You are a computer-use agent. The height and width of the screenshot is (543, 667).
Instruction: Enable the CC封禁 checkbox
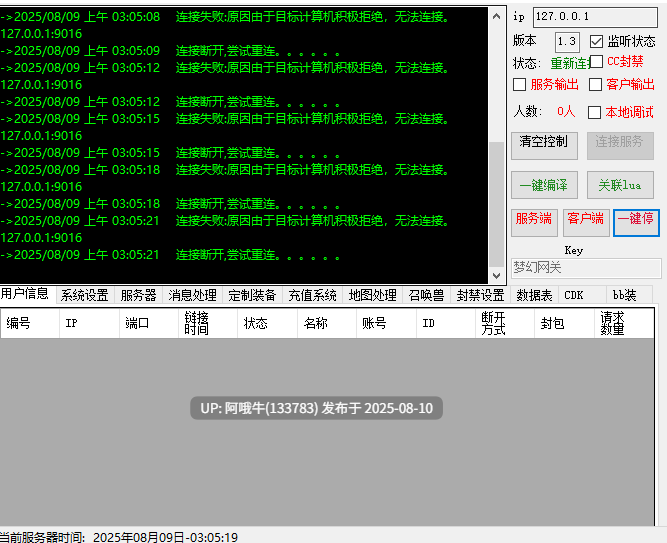596,61
